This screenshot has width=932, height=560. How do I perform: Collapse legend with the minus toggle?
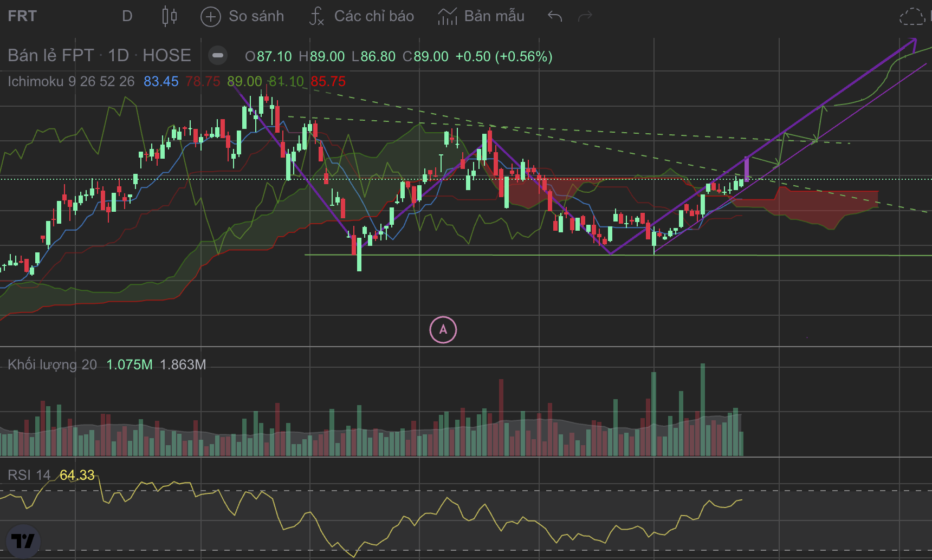tap(218, 55)
